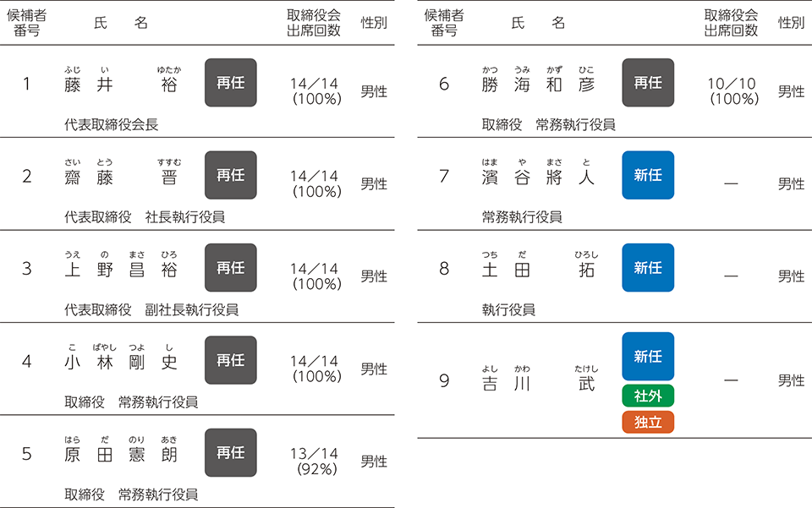
Task: Click the 再任 badge for candidate 1 藤井裕
Action: [230, 83]
